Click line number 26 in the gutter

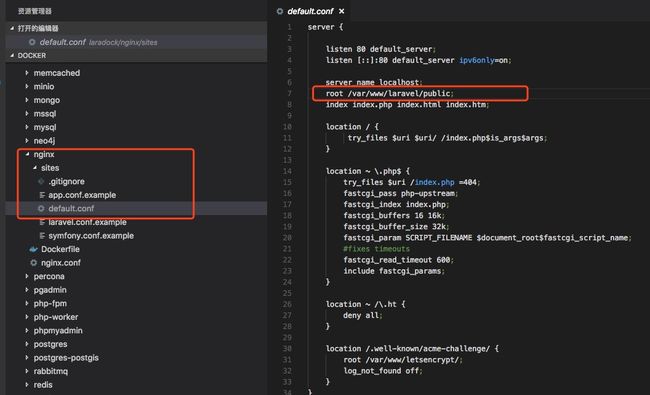click(287, 304)
